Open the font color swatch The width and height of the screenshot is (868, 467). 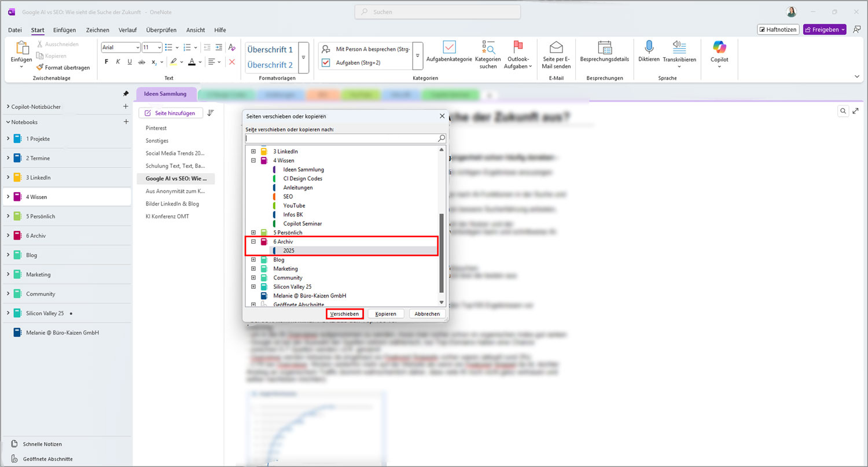pos(191,62)
